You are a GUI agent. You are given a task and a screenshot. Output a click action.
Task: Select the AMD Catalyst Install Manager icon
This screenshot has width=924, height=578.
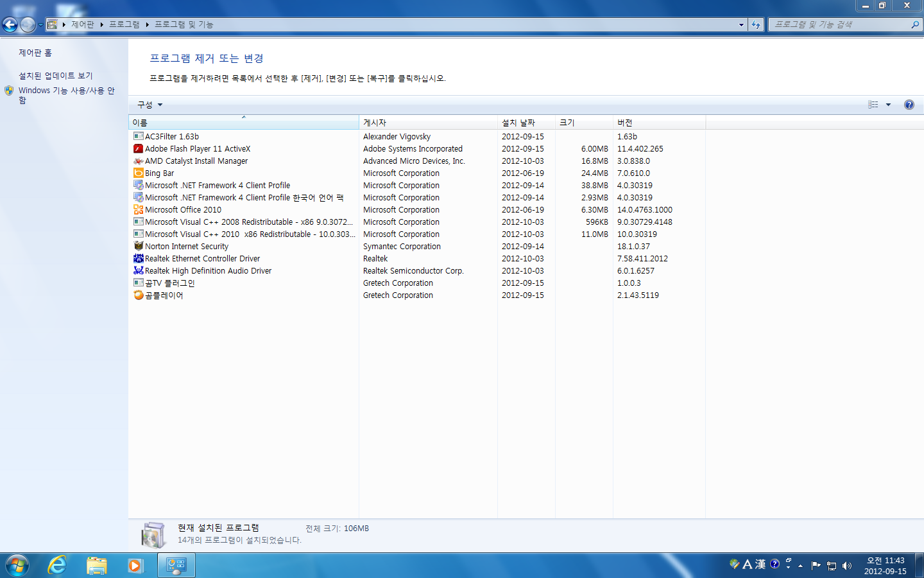tap(138, 161)
